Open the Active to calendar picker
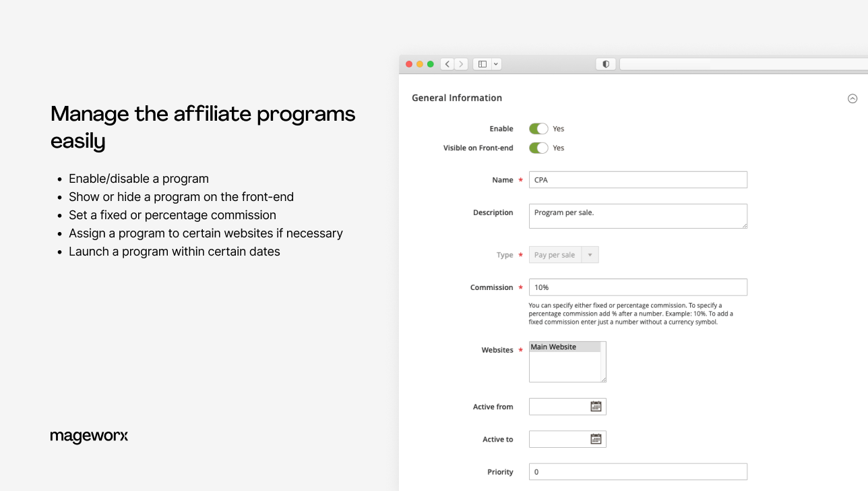Viewport: 868px width, 491px height. [596, 439]
